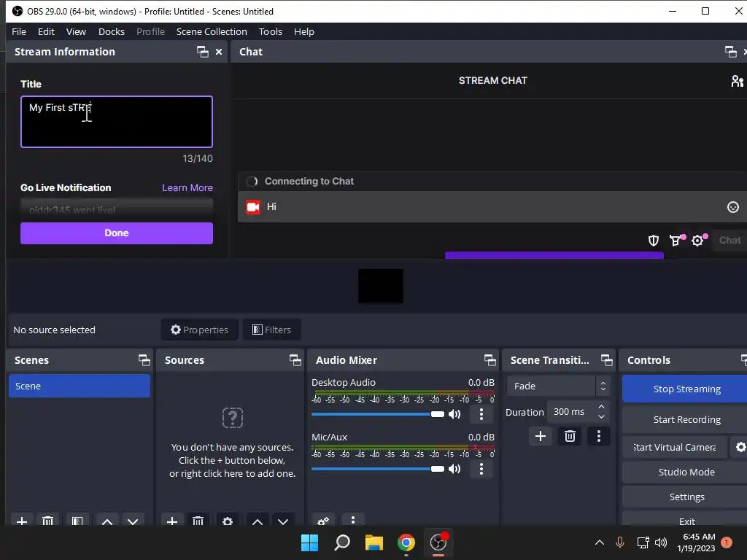The height and width of the screenshot is (560, 747).
Task: Click Start Recording
Action: [x=686, y=419]
